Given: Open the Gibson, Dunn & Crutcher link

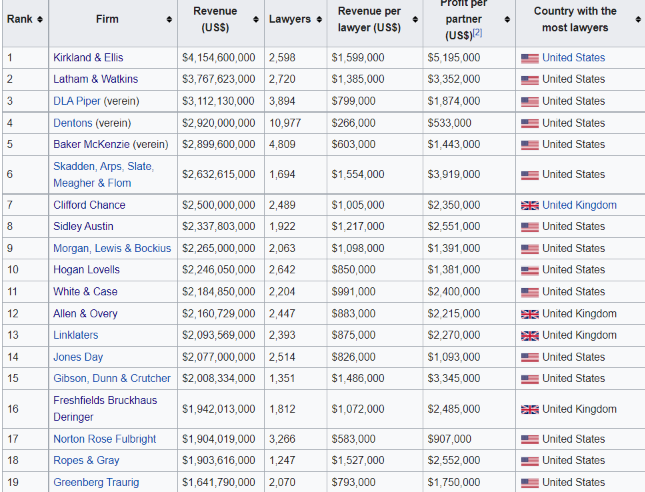Looking at the screenshot, I should (112, 378).
